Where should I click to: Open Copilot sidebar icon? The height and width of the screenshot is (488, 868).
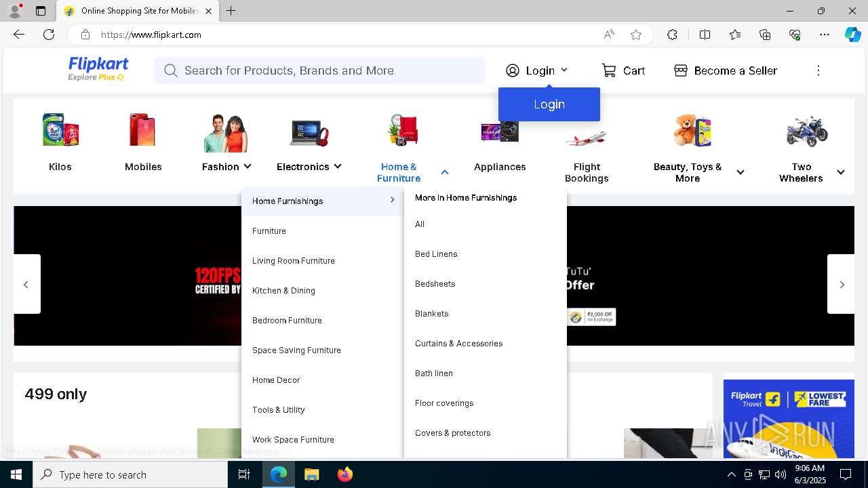852,35
